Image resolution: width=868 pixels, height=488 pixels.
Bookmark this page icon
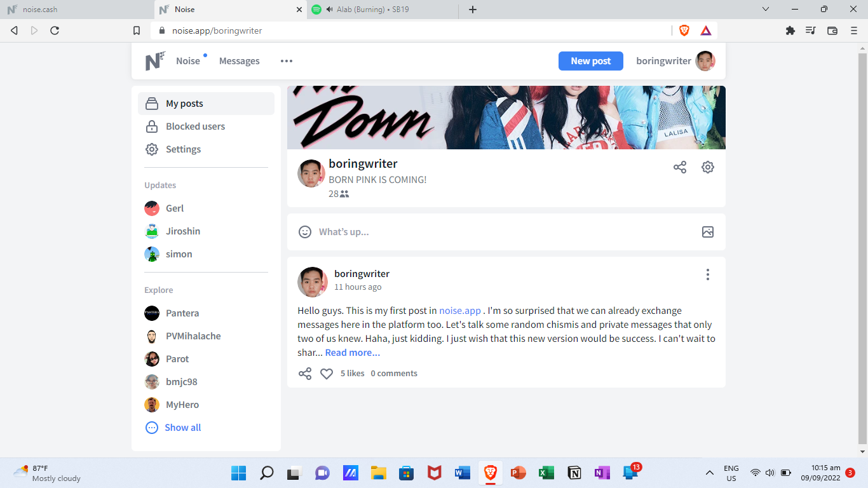(x=137, y=30)
